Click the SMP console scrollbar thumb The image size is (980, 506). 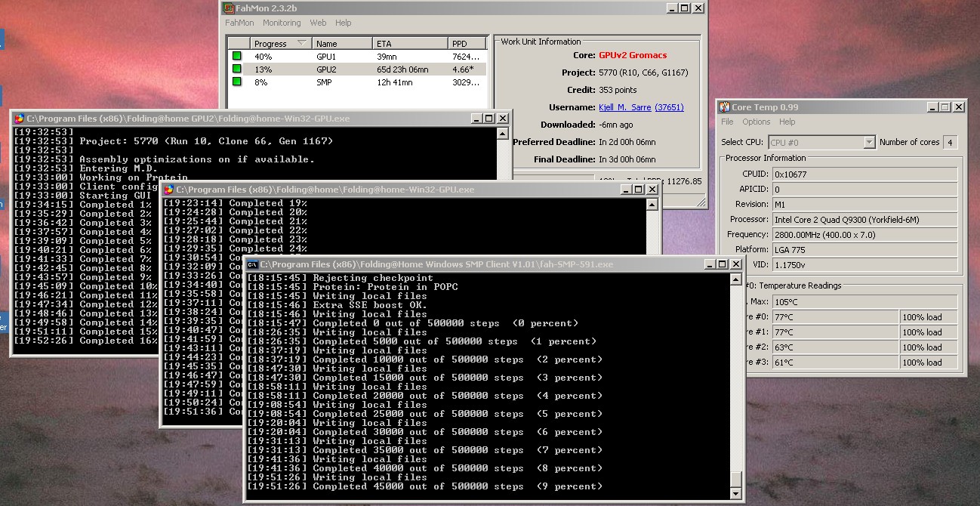click(737, 479)
